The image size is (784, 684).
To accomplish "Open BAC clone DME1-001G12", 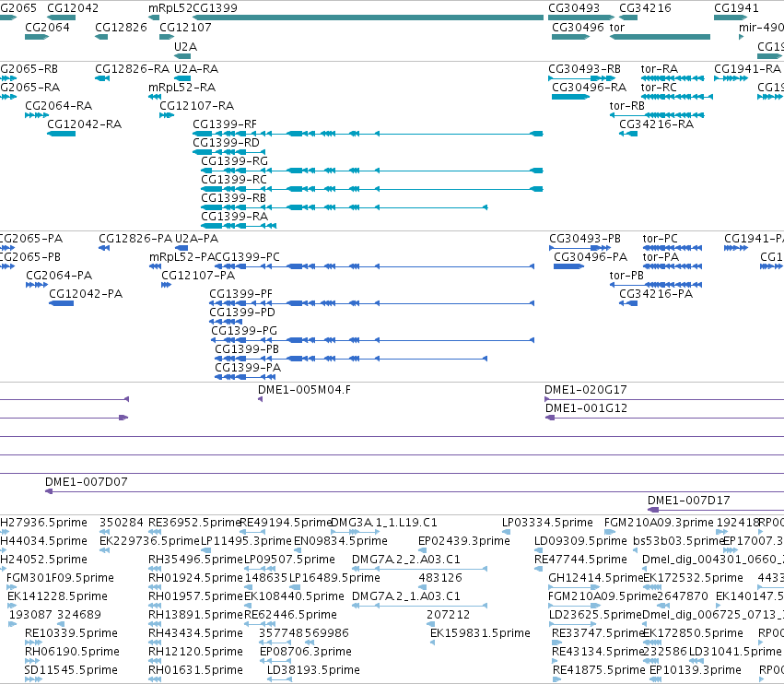I will click(x=586, y=408).
